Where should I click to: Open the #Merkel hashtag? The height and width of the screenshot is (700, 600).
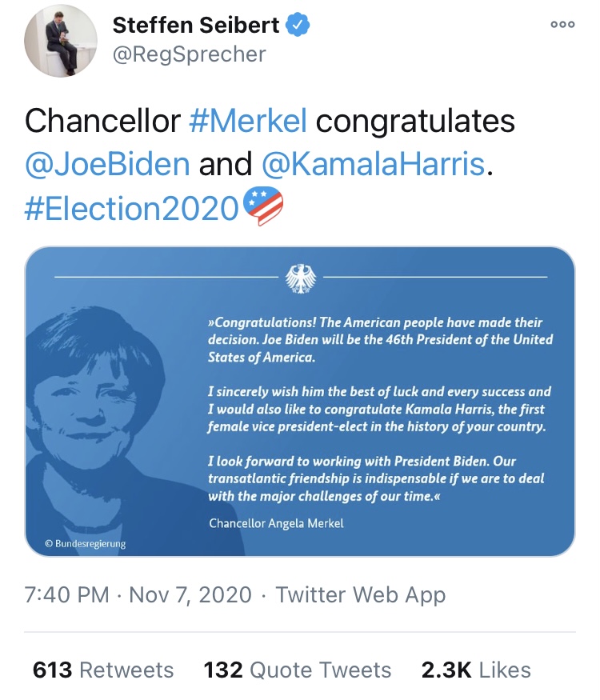248,121
